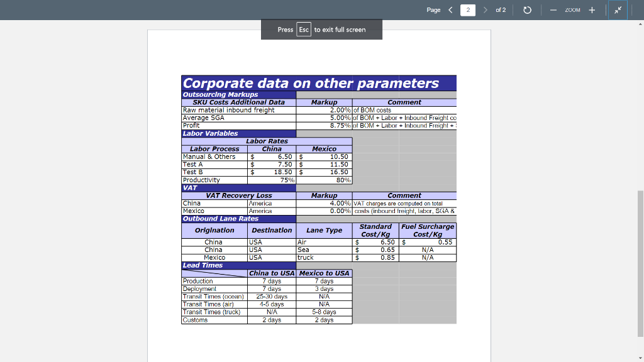Click the '25-30 days' ocean transit value

click(272, 297)
